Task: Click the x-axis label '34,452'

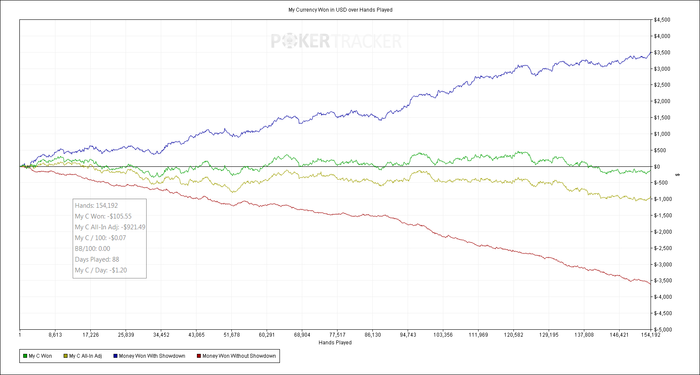Action: [161, 334]
